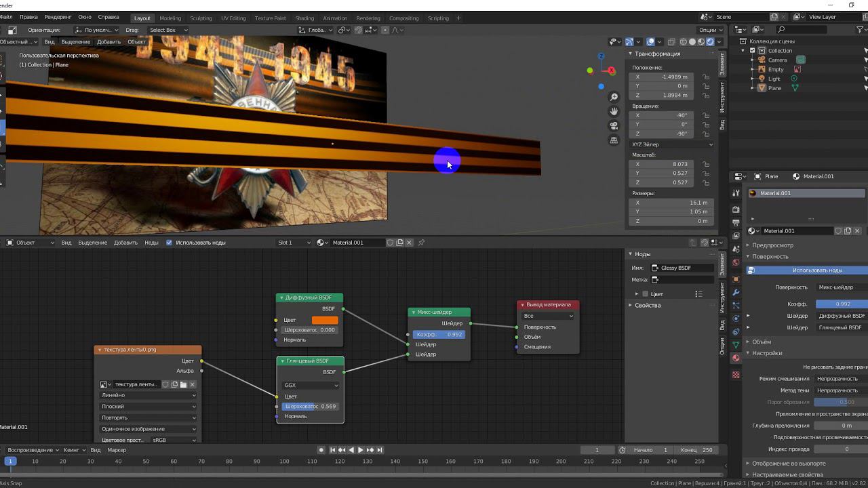868x488 pixels.
Task: Open the "Рендеринг" menu
Action: coord(58,17)
